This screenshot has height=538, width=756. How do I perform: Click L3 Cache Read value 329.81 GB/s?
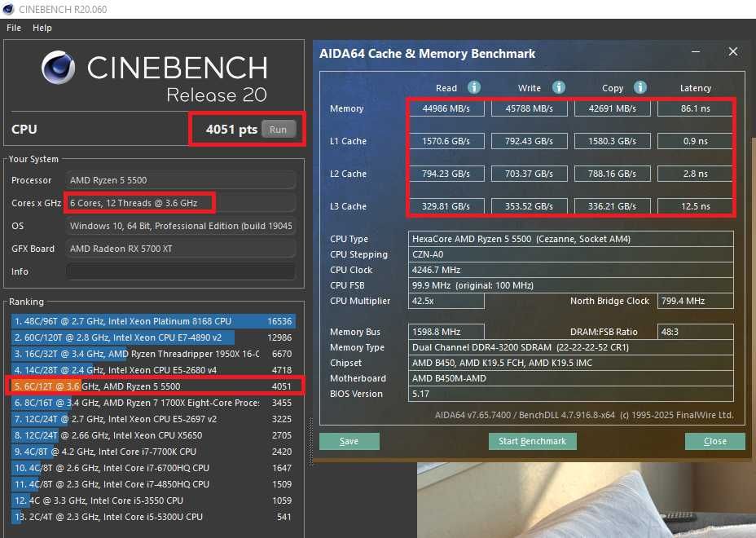point(446,206)
